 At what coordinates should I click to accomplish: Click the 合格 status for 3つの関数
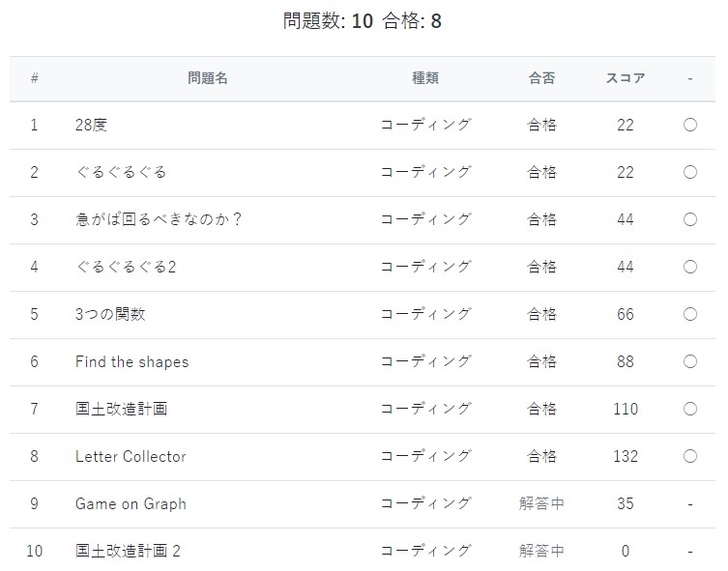coord(541,314)
